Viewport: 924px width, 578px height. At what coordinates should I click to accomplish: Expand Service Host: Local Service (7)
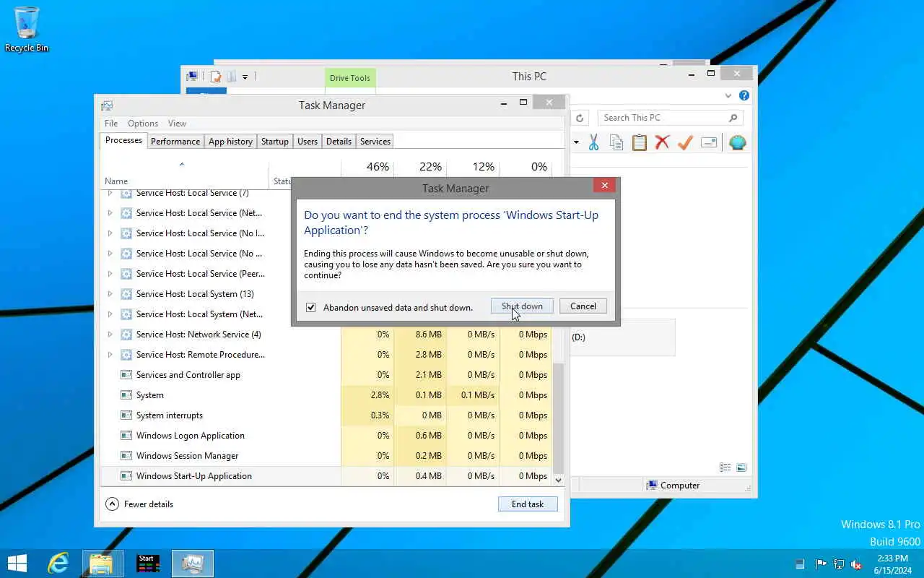pos(110,193)
